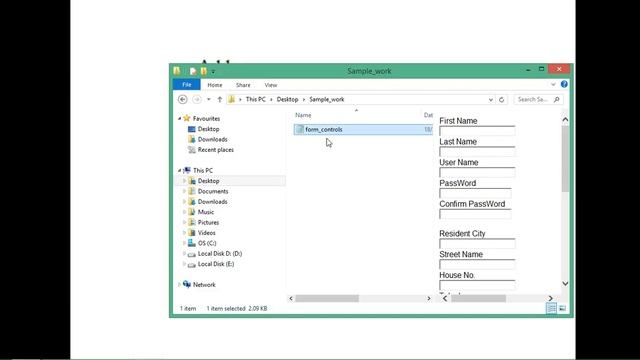Select Favourites in the navigation pane
Viewport: 640px width, 360px height.
point(206,118)
